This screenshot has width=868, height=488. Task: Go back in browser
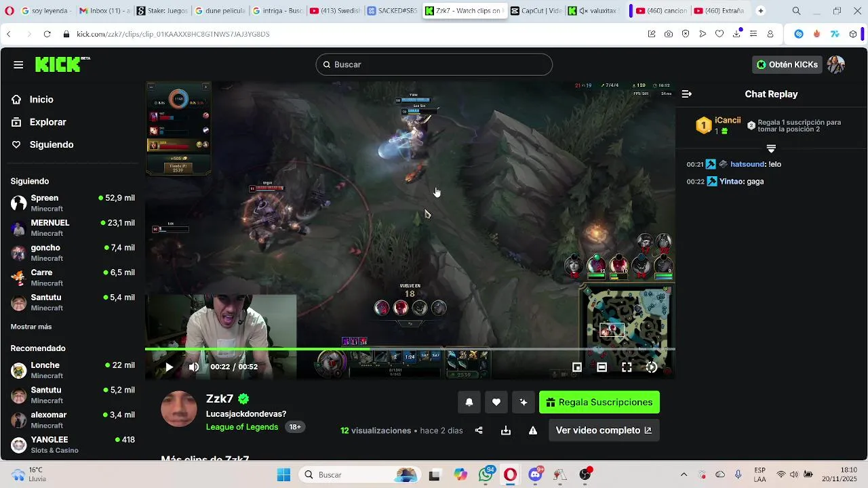9,34
